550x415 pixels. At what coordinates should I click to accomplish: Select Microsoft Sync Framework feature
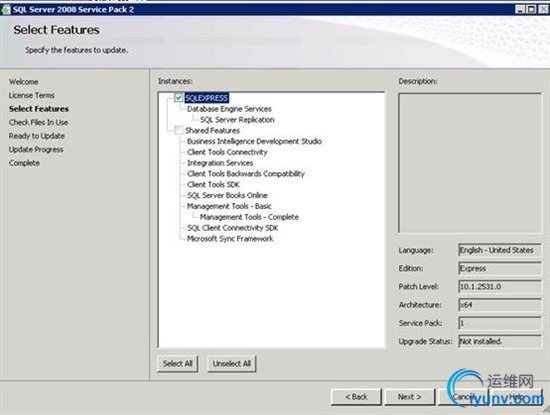point(230,239)
